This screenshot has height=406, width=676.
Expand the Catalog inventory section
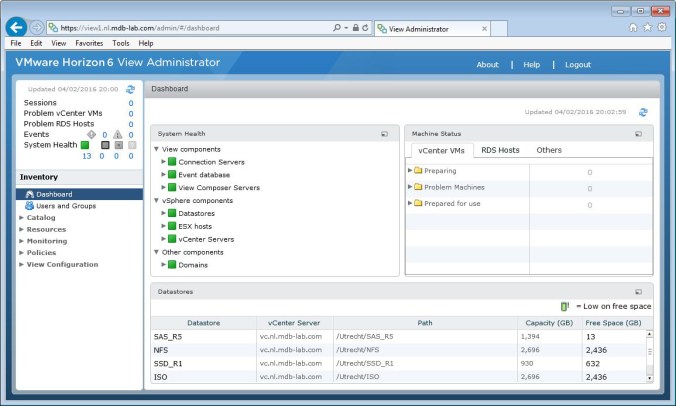click(x=22, y=217)
